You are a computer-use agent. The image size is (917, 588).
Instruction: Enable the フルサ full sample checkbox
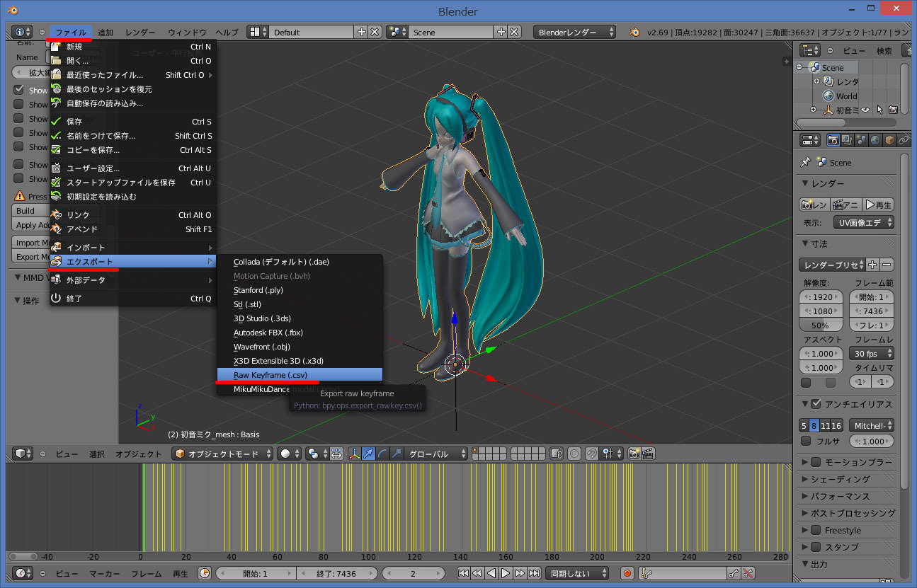(x=806, y=441)
